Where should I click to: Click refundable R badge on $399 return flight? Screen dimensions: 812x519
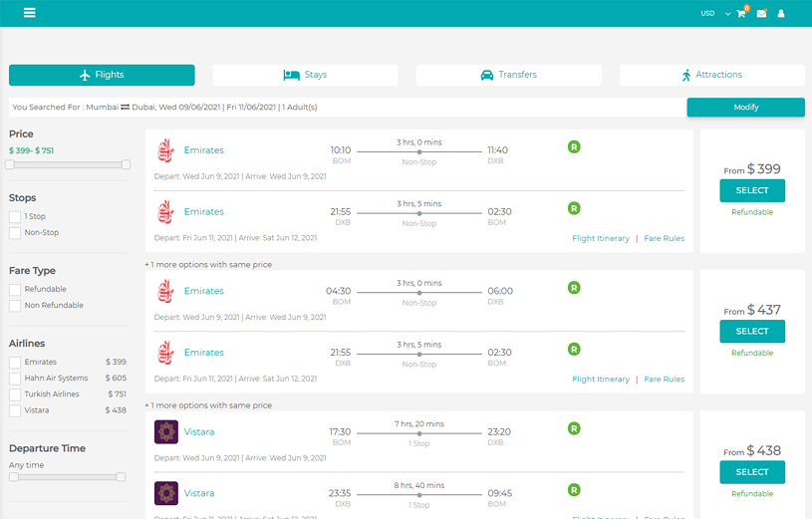[574, 209]
